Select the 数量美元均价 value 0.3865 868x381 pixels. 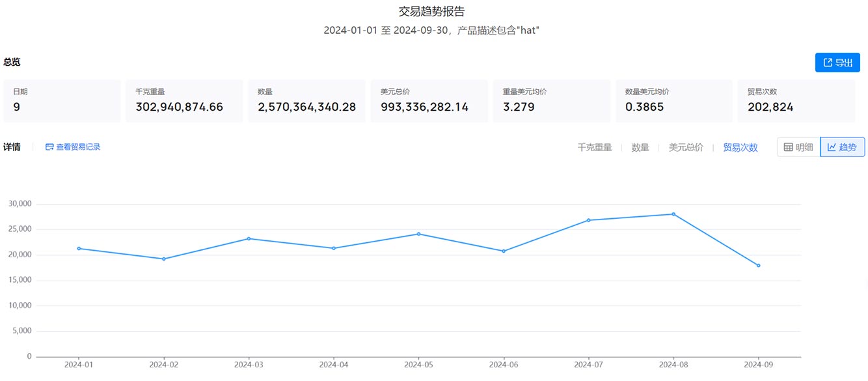pos(645,107)
